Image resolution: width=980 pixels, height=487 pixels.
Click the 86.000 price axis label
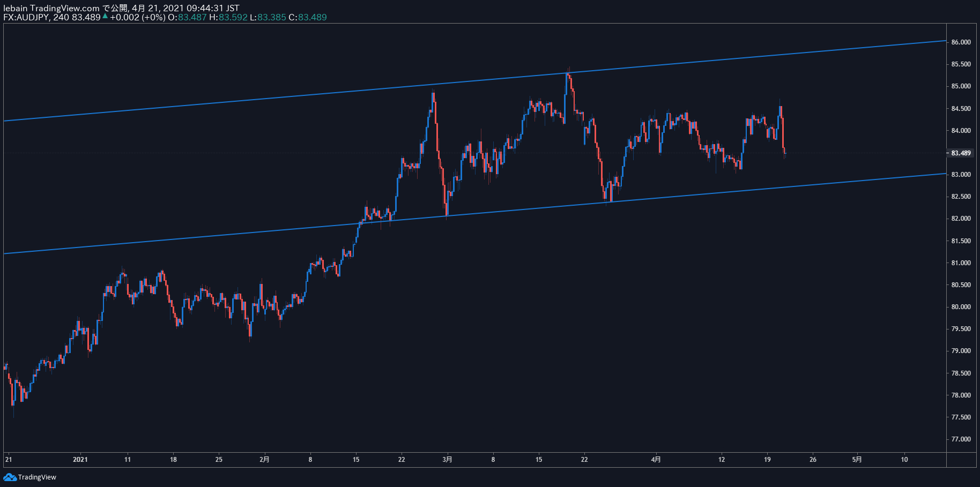pyautogui.click(x=961, y=42)
